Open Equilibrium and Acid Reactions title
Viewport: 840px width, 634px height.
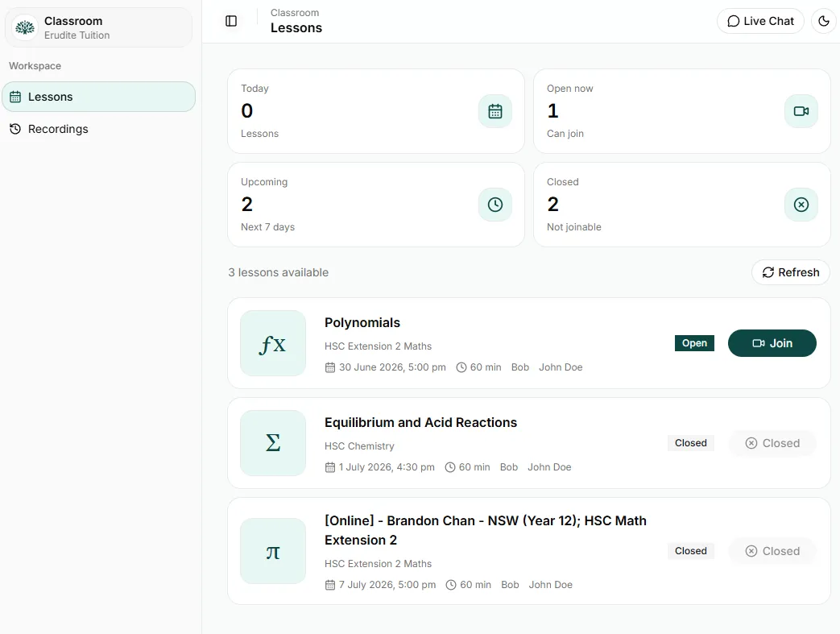pos(420,422)
